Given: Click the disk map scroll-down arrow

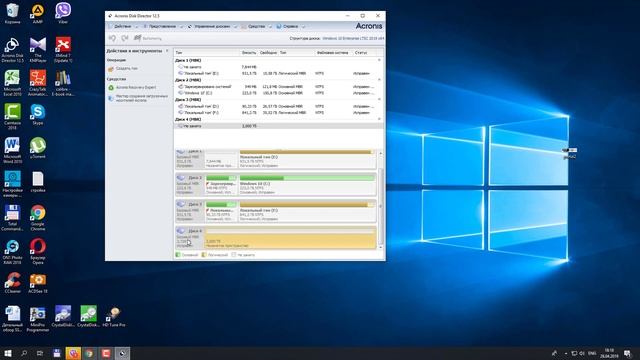Looking at the screenshot, I should point(380,247).
